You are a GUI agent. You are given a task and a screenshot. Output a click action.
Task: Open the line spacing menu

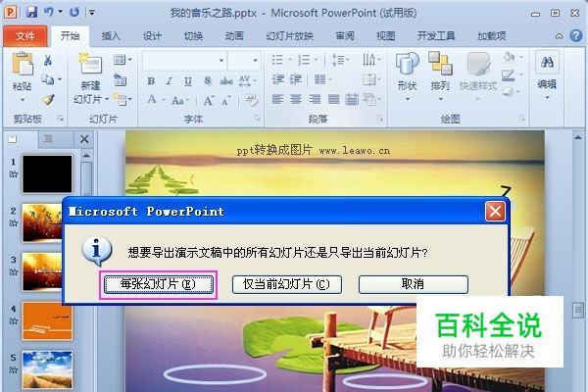pyautogui.click(x=340, y=60)
